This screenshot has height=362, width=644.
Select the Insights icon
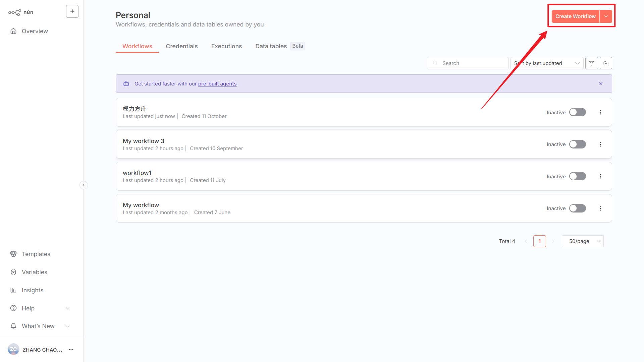[13, 290]
